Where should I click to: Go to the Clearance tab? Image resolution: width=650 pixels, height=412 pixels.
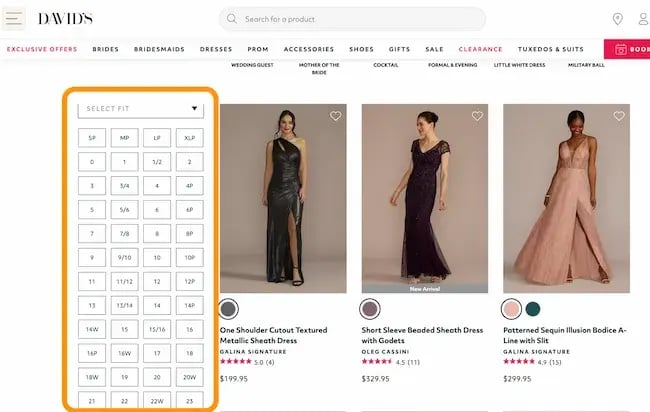(480, 48)
